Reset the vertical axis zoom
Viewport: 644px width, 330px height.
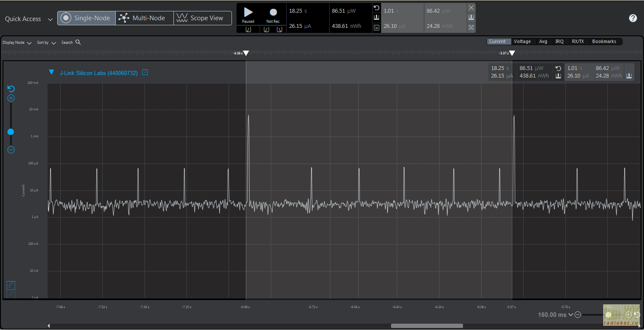(11, 89)
